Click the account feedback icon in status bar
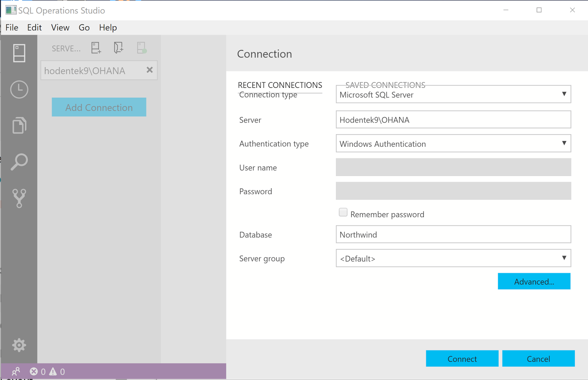 (x=16, y=372)
